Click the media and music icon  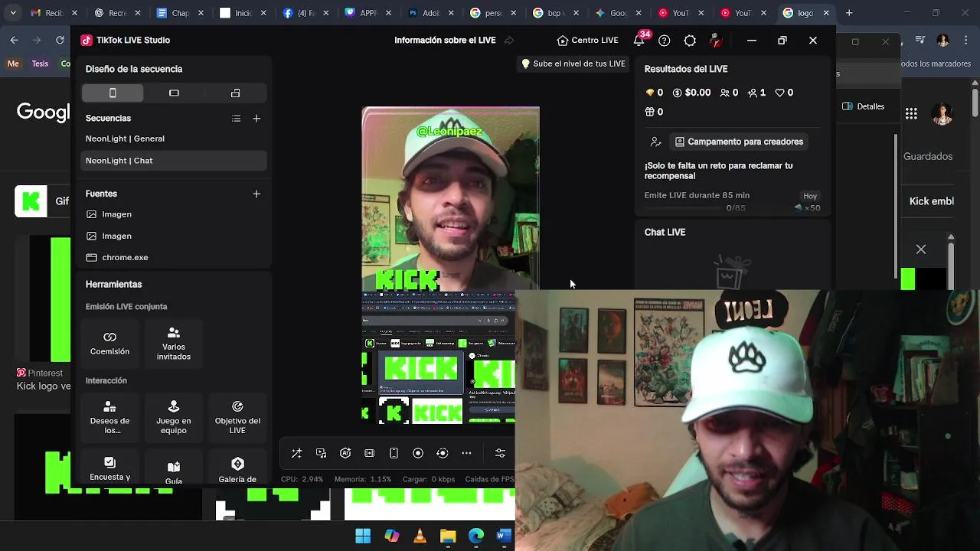pyautogui.click(x=321, y=453)
